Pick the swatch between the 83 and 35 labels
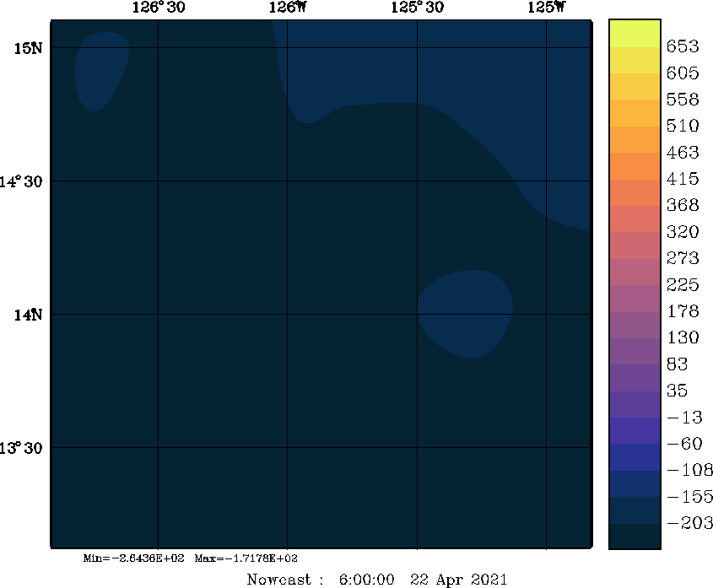The width and height of the screenshot is (713, 588). click(x=635, y=378)
